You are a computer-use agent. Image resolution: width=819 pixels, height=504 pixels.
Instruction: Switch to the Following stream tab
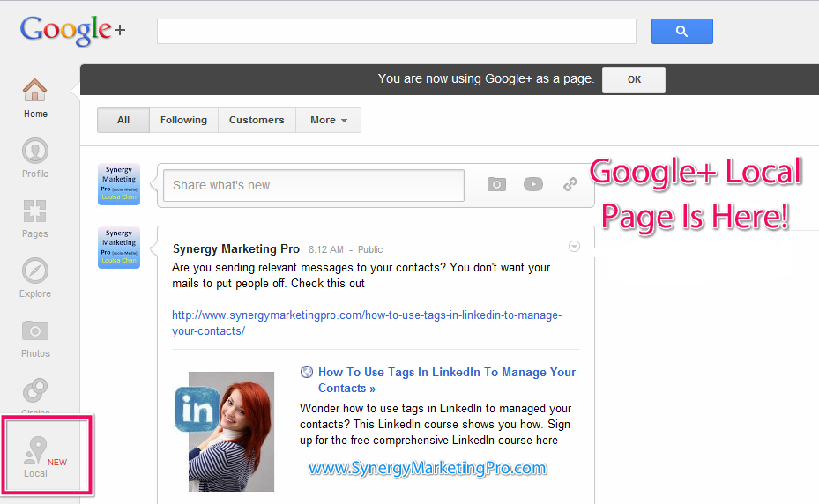pos(183,120)
